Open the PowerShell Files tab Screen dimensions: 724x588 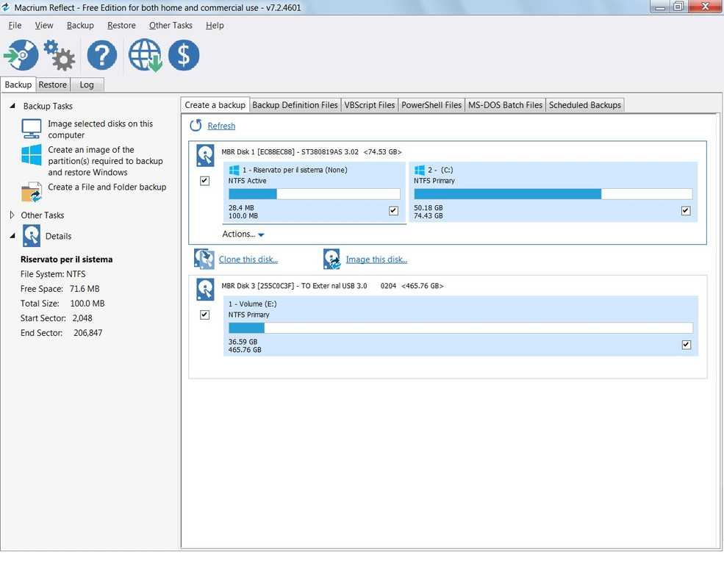[431, 105]
